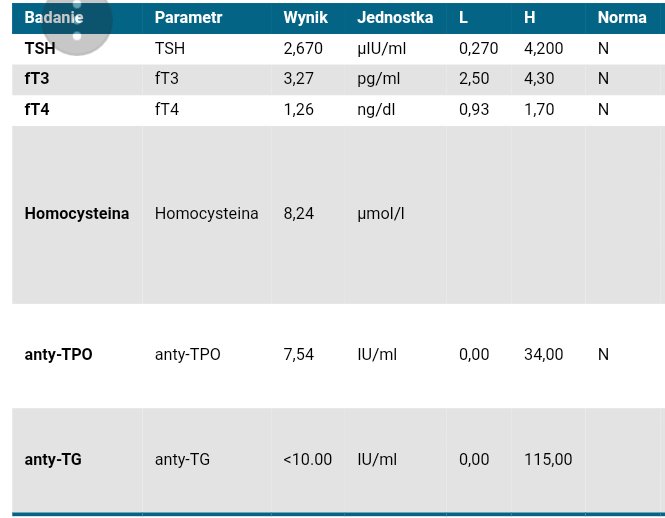The width and height of the screenshot is (665, 518).
Task: Tap the three-dot overflow menu icon
Action: coord(77,20)
